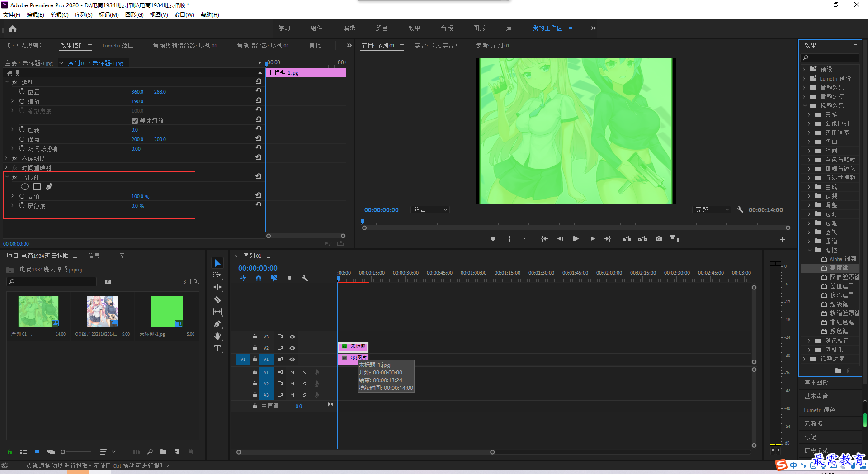Click Export Frame camera icon in program monitor
868x474 pixels.
[x=659, y=239]
